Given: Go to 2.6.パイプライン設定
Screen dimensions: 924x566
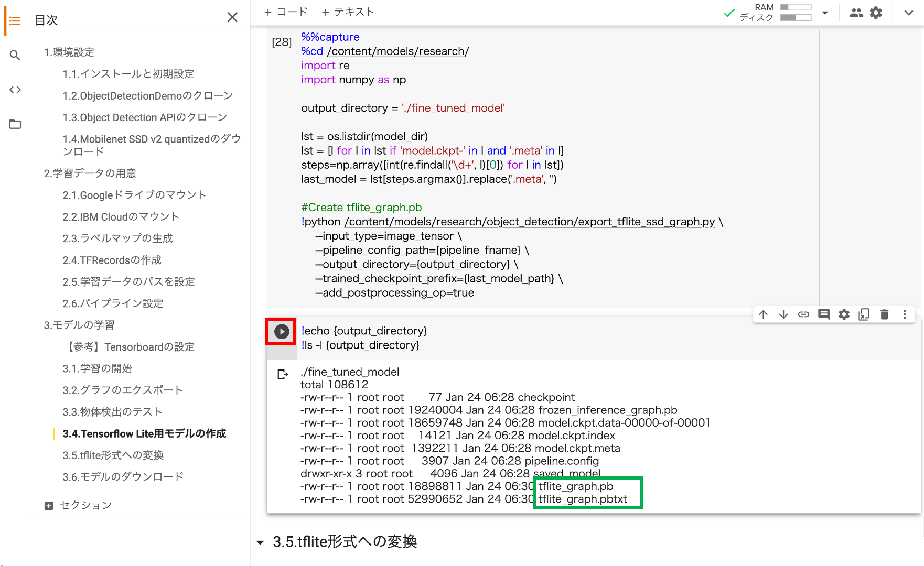Looking at the screenshot, I should pos(113,303).
